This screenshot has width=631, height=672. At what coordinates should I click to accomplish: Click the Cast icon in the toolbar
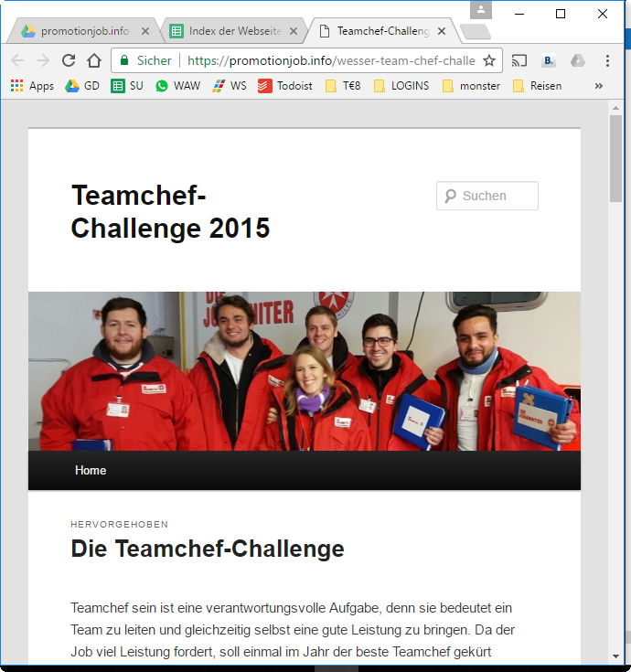point(519,60)
